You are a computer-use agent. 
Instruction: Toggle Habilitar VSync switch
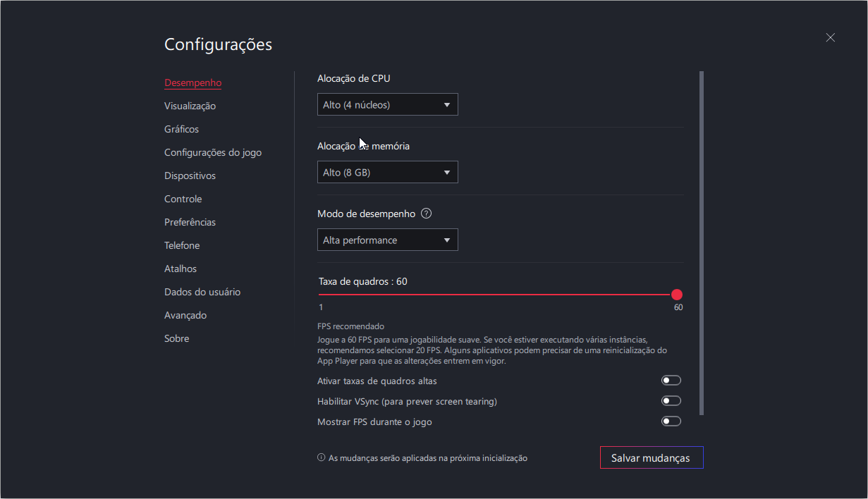point(671,401)
